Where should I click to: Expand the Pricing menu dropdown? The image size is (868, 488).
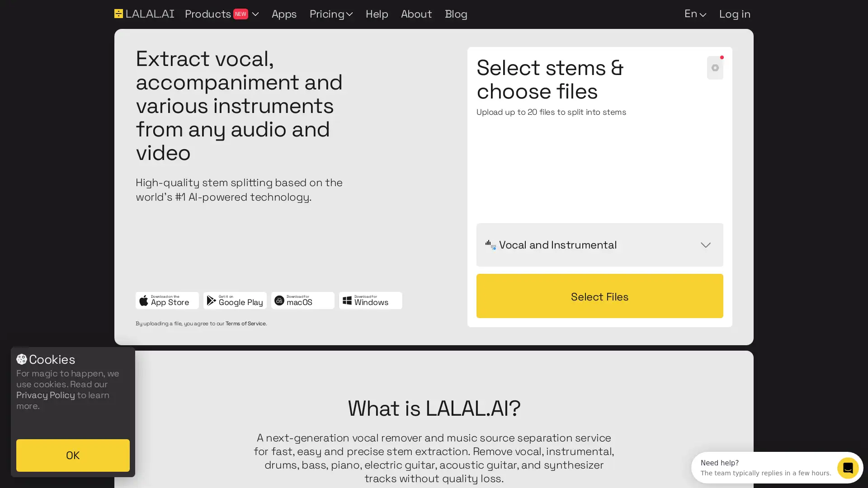pos(330,13)
